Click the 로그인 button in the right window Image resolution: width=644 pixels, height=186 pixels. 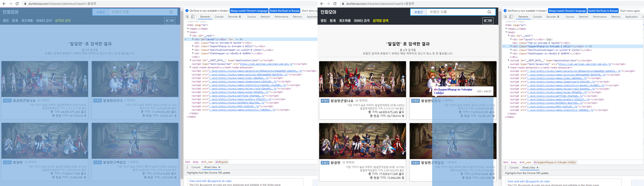tap(488, 20)
